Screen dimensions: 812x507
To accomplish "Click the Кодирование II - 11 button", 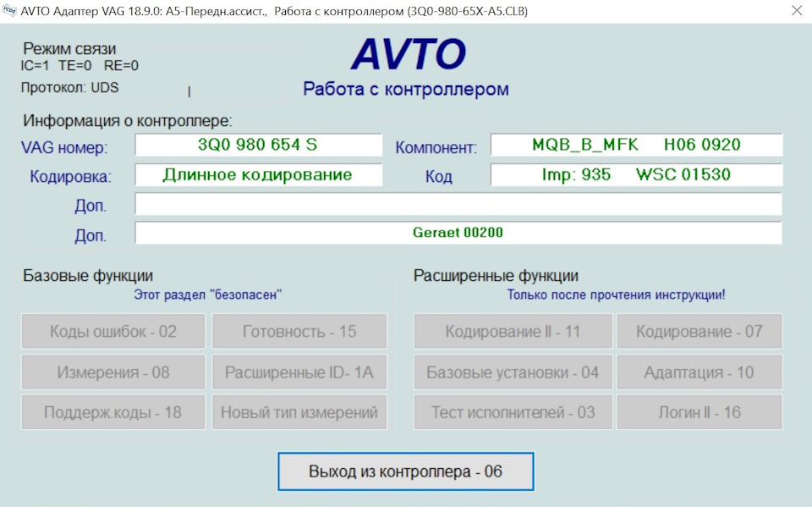I will pos(513,331).
